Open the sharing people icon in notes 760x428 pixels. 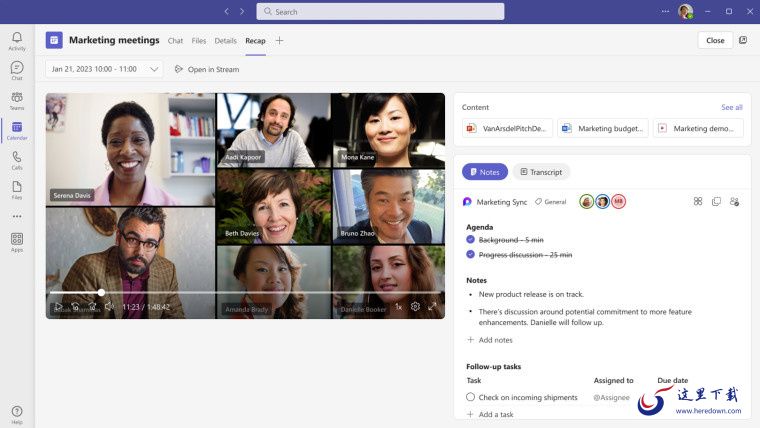point(734,201)
